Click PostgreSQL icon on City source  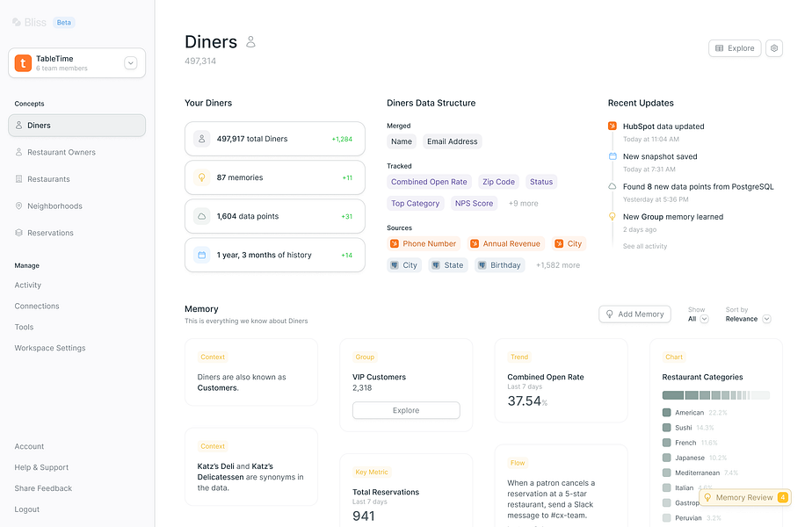coord(395,265)
